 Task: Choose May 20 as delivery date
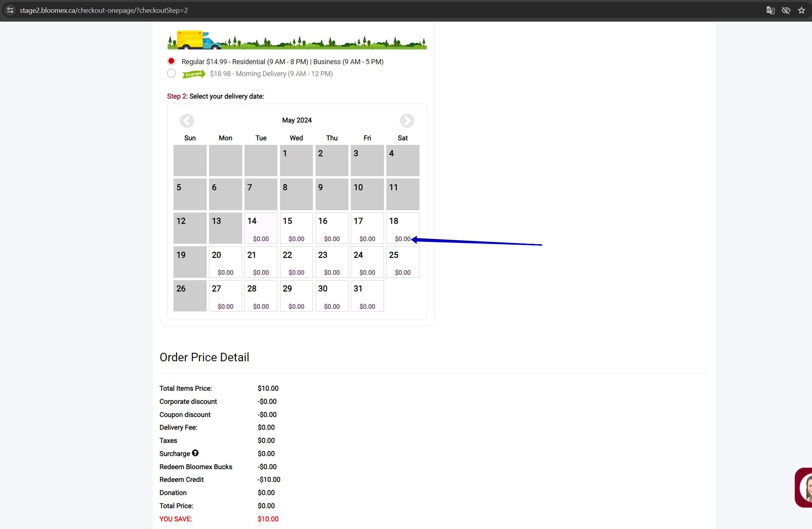tap(226, 262)
